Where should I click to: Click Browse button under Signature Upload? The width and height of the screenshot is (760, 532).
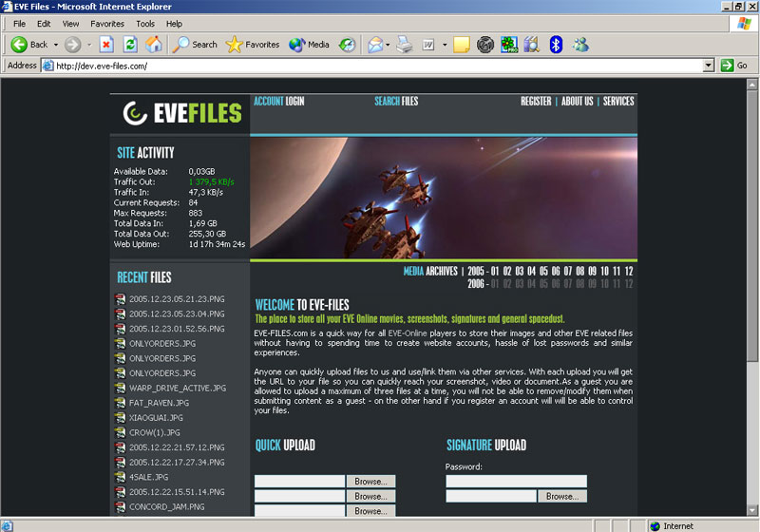562,496
